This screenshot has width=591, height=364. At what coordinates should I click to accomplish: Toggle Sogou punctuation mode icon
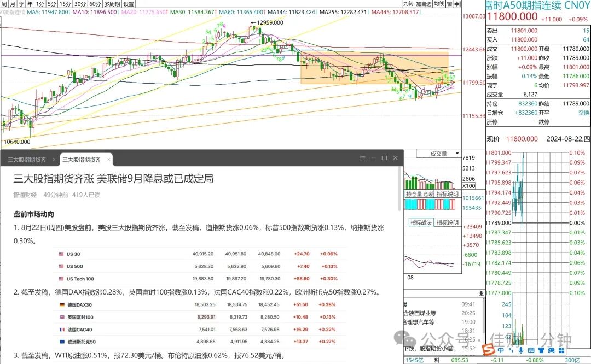511,350
